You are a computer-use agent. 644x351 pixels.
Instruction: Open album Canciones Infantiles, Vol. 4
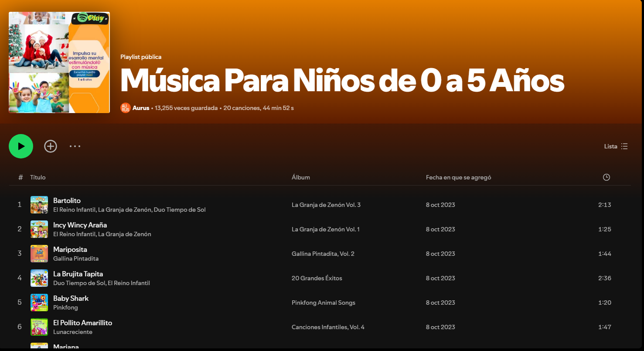pyautogui.click(x=328, y=327)
